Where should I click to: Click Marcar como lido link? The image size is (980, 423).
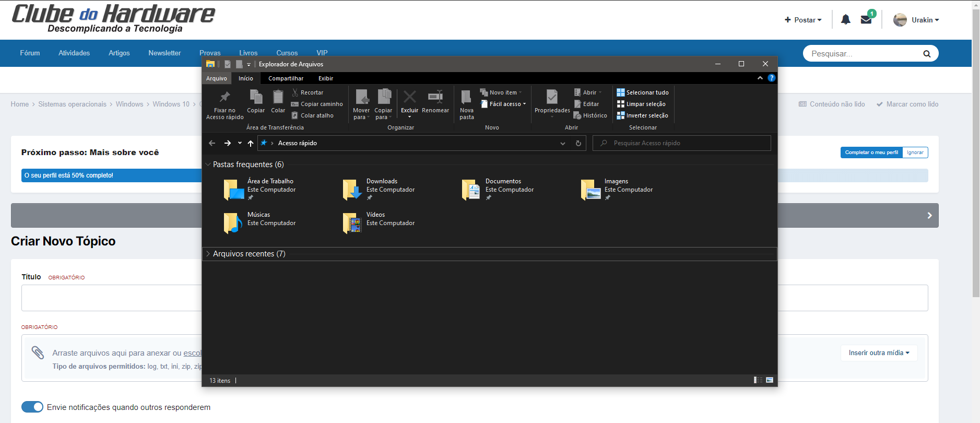click(x=907, y=104)
